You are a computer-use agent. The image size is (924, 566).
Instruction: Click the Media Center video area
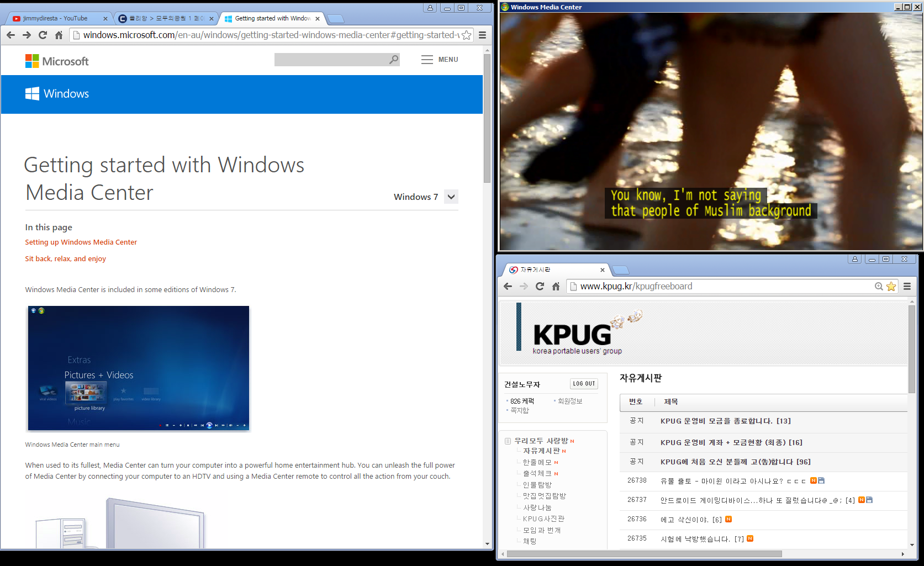(711, 131)
